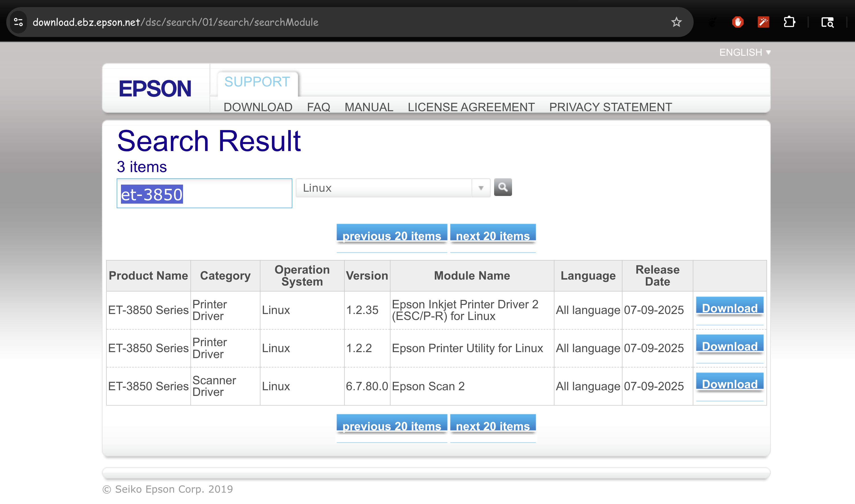Bookmark this page with the star icon
This screenshot has height=504, width=855.
click(x=676, y=22)
